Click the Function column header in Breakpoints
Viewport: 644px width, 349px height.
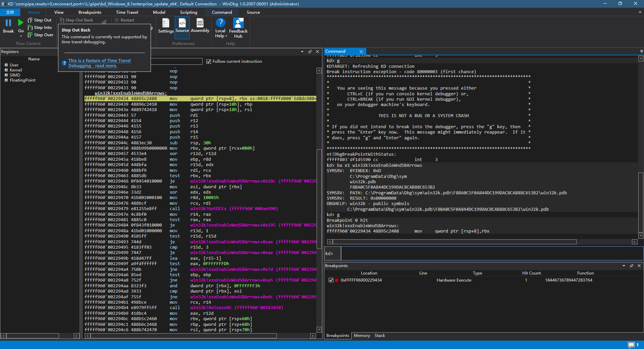click(585, 273)
